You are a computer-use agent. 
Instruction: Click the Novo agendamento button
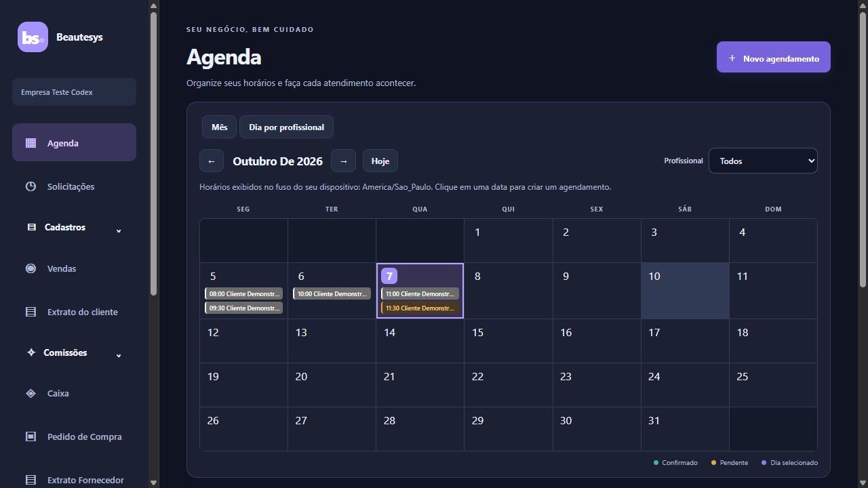(x=774, y=57)
